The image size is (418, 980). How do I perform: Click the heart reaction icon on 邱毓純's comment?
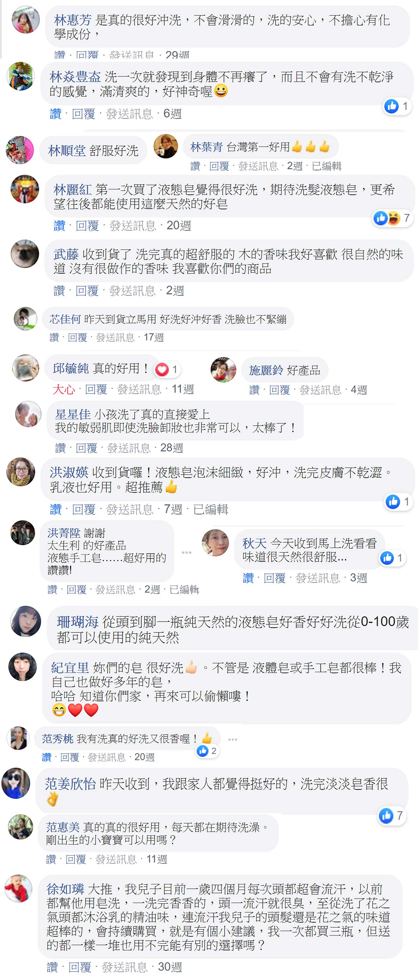[x=162, y=369]
